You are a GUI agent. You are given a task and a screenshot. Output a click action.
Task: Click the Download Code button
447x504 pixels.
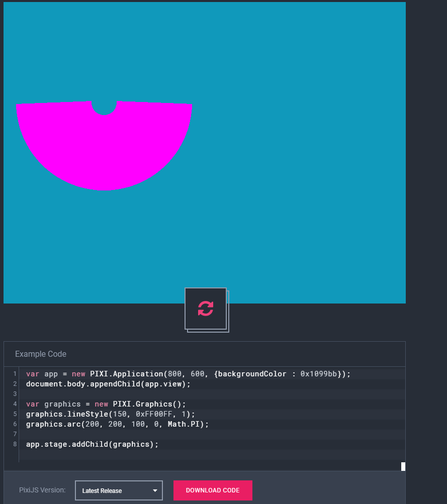[x=213, y=490]
